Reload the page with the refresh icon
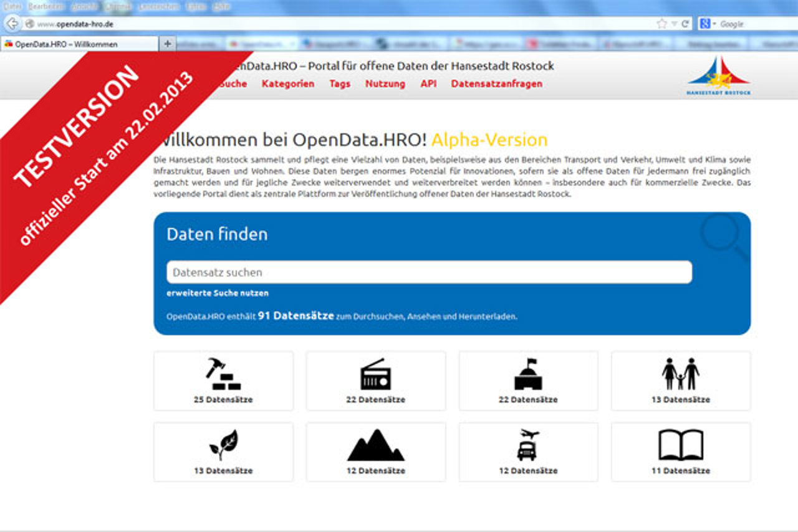The width and height of the screenshot is (798, 532). click(685, 24)
